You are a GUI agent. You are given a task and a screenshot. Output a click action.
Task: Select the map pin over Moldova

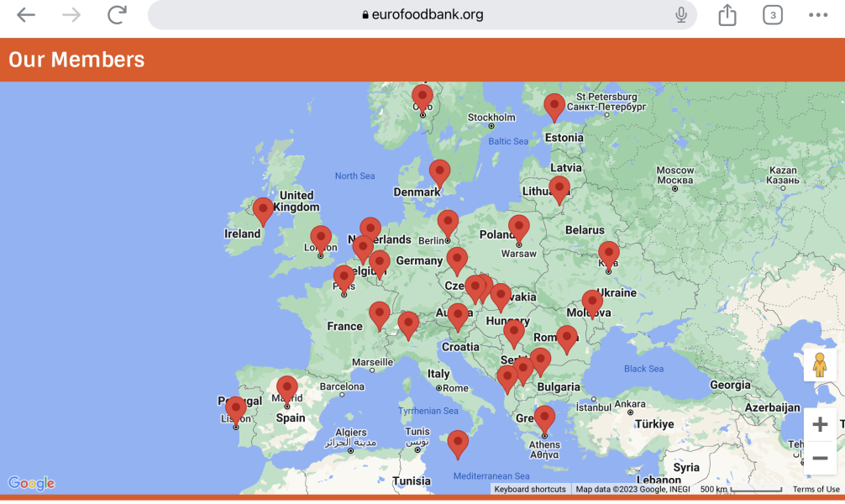coord(592,304)
